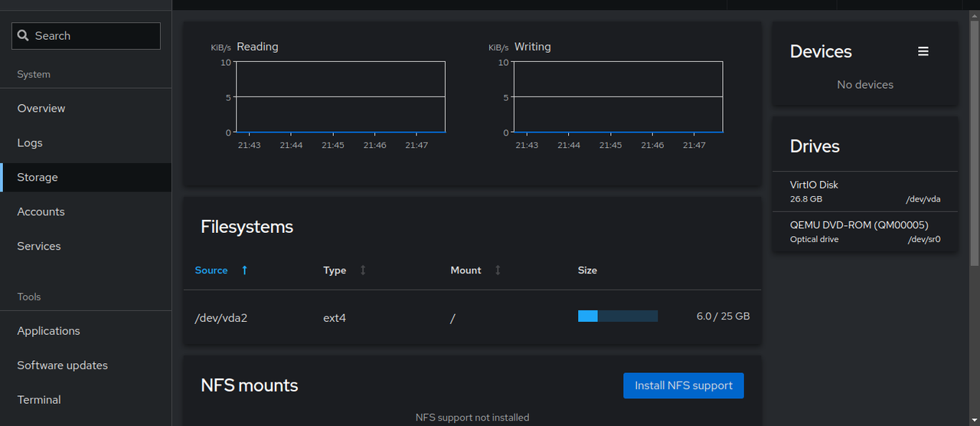Image resolution: width=980 pixels, height=426 pixels.
Task: Click the Source column header
Action: 211,270
